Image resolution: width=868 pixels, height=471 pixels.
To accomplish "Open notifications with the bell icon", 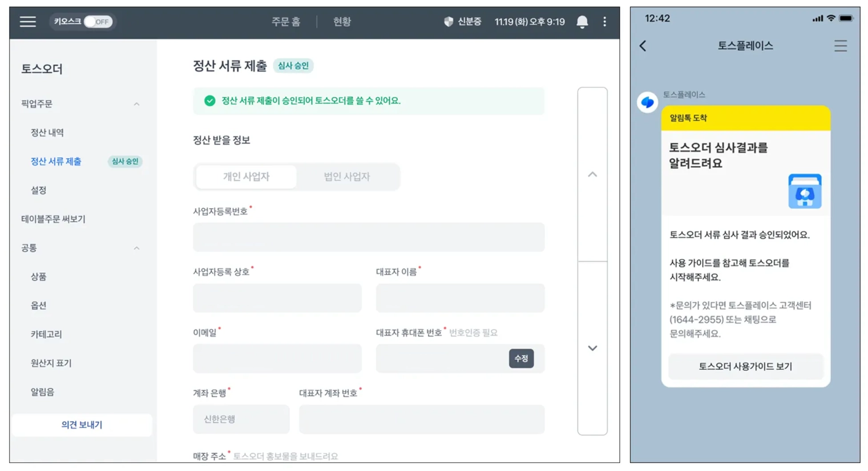I will pos(582,21).
